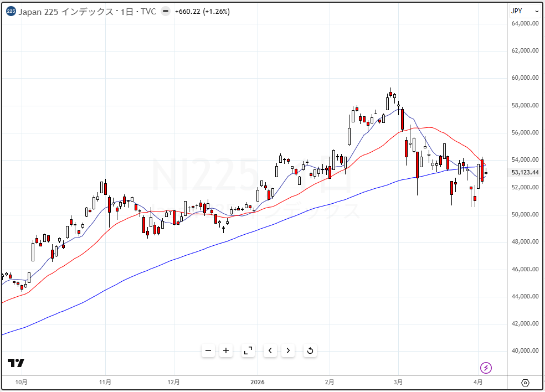Click the zoom out minus button
The width and height of the screenshot is (545, 392).
tap(208, 350)
